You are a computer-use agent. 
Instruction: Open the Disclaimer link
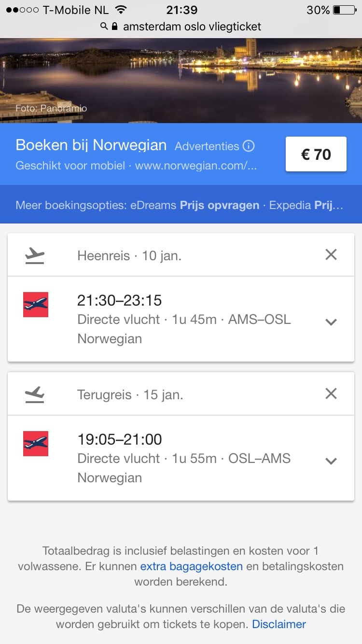[279, 624]
